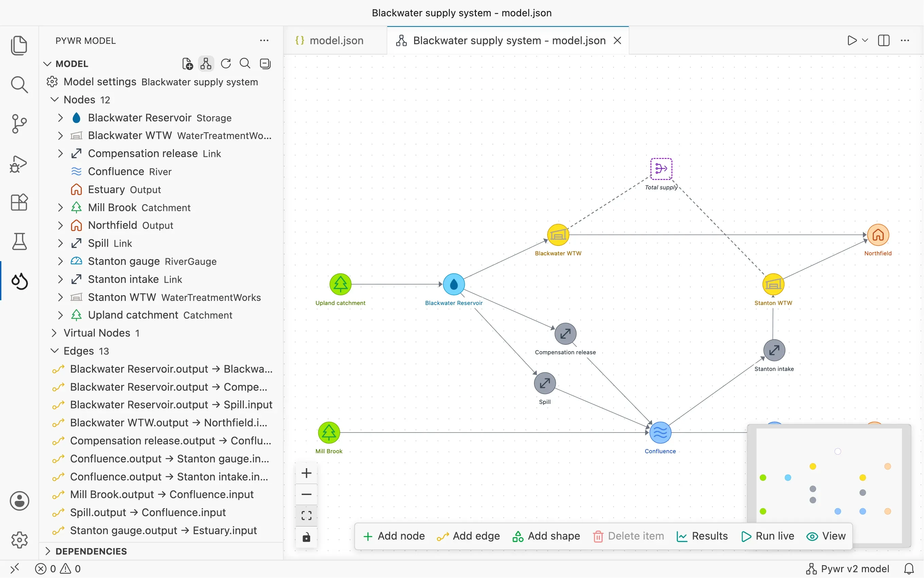Select the Confluence node on canvas

click(660, 433)
